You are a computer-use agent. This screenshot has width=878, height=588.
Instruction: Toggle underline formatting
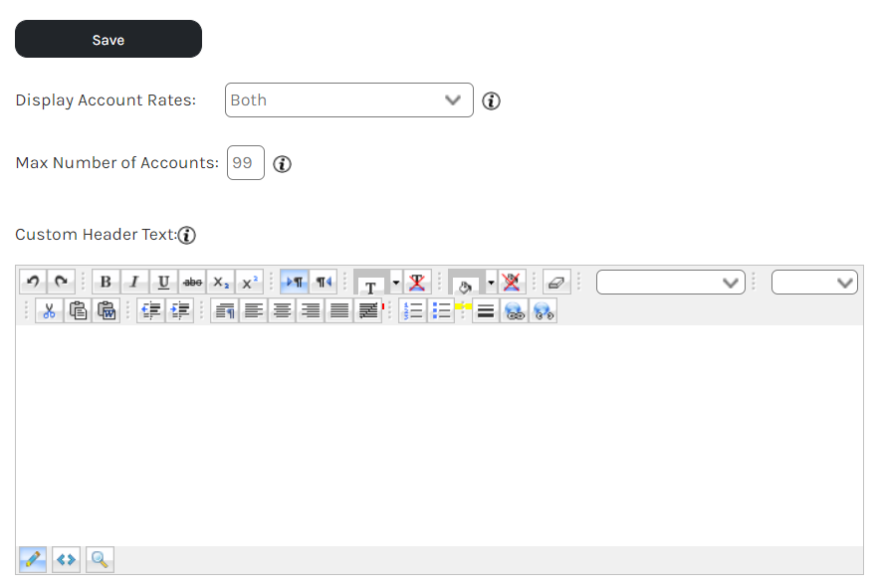point(163,282)
